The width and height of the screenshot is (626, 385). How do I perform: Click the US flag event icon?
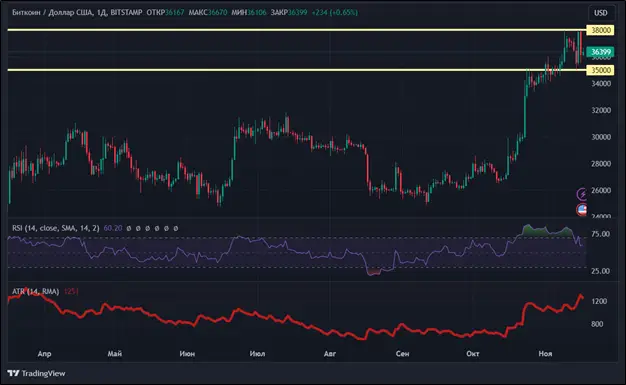[582, 209]
